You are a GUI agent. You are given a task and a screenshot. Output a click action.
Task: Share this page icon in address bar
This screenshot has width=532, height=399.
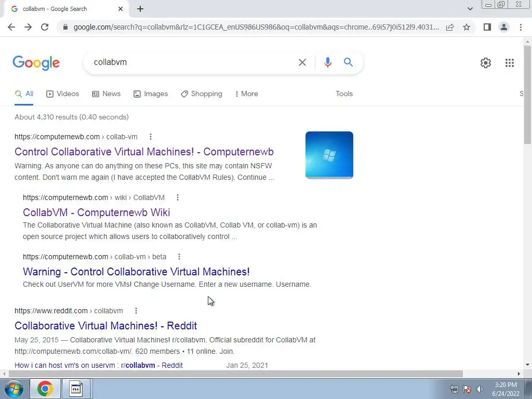click(x=450, y=27)
